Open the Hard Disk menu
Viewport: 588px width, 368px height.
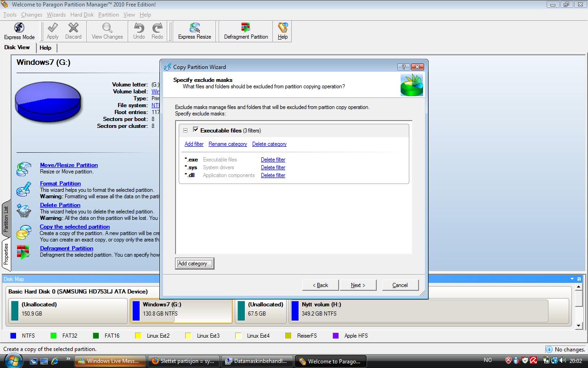point(82,15)
